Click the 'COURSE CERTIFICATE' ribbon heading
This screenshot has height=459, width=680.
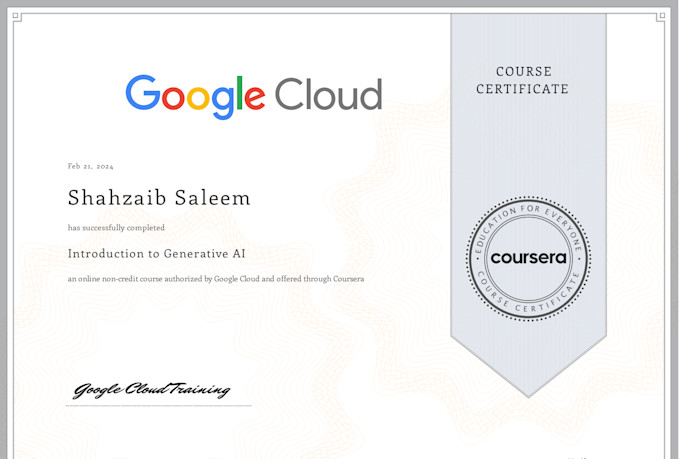pos(523,80)
